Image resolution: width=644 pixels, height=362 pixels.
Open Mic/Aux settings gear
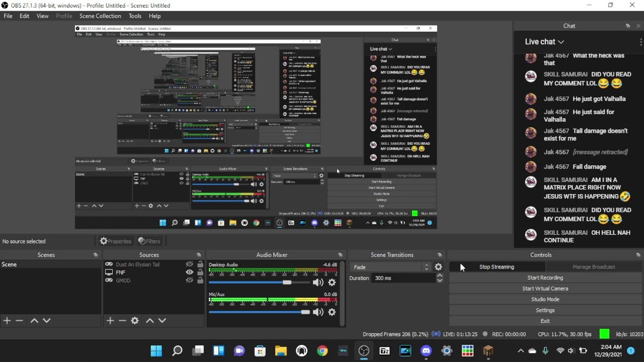pos(332,312)
